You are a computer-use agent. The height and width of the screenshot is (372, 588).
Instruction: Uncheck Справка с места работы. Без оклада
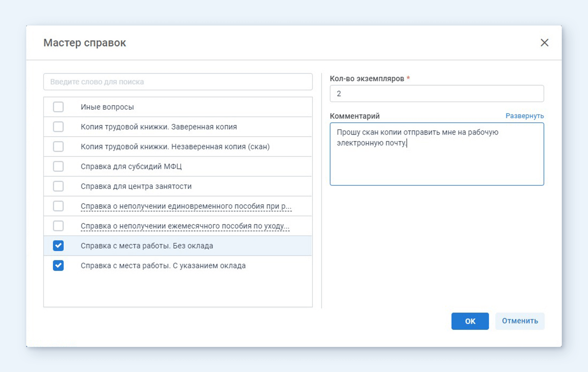pyautogui.click(x=58, y=246)
